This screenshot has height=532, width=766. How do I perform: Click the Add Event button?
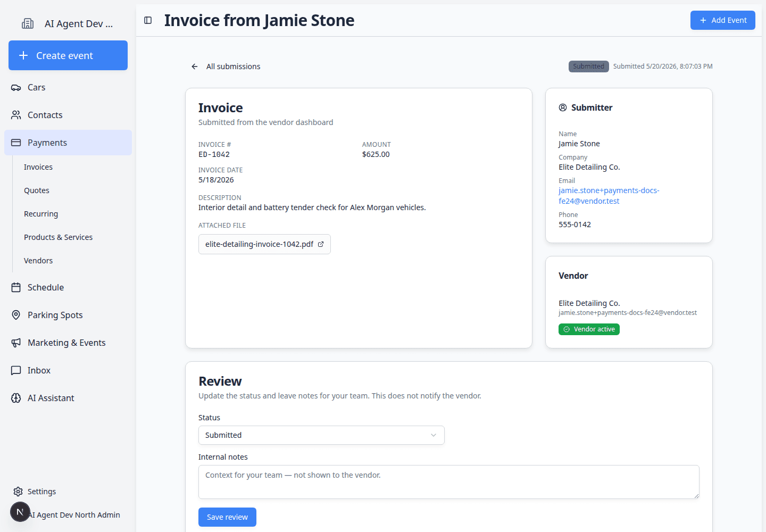click(x=723, y=20)
